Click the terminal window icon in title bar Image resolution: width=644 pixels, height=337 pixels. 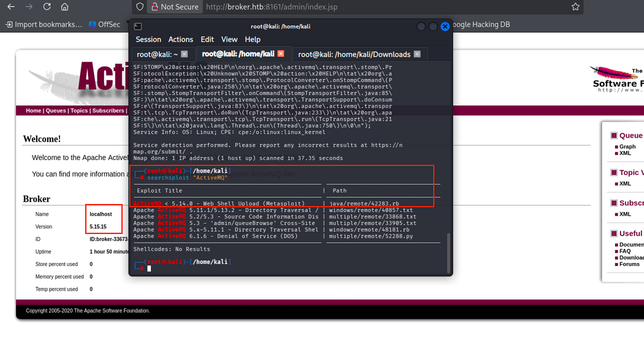coord(138,27)
